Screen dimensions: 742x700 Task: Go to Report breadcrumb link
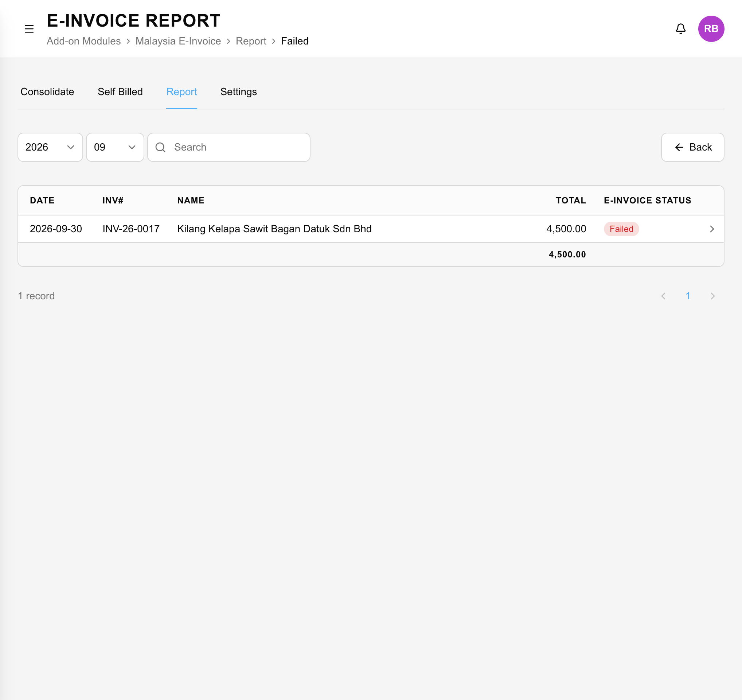[x=251, y=41]
